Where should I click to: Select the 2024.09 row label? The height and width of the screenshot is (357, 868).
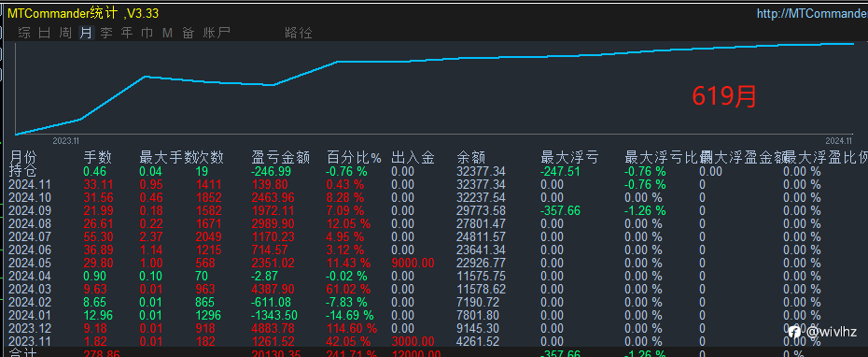click(x=30, y=210)
